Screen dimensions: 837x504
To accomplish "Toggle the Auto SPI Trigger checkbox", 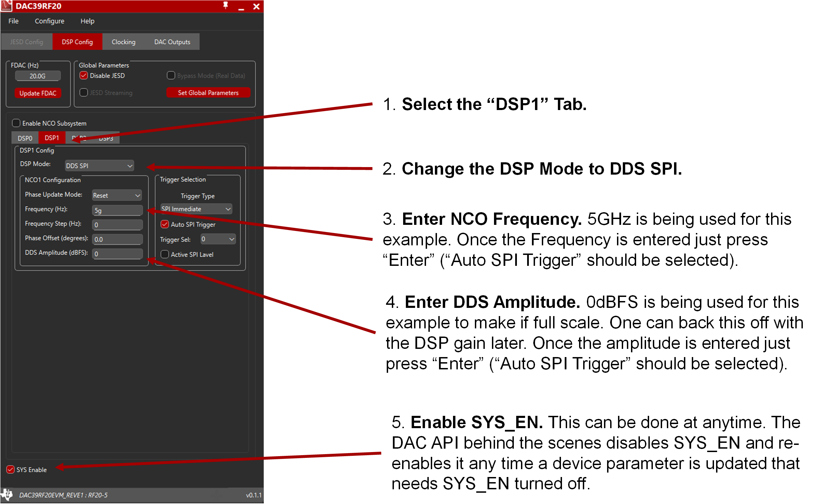I will (165, 224).
